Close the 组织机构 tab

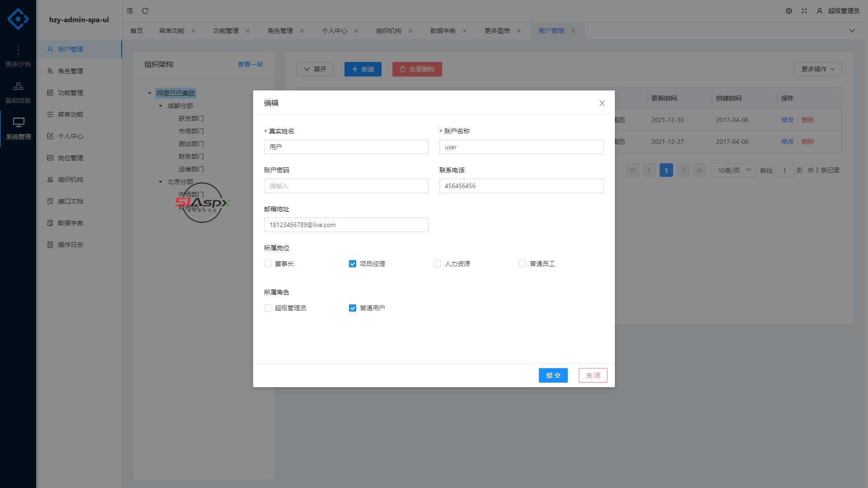410,31
